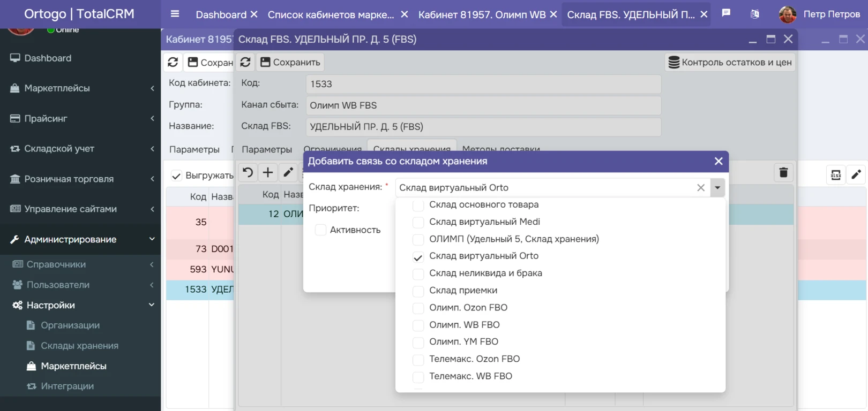The image size is (868, 411).
Task: Save the Склад FBS form with Сохранить
Action: tap(290, 62)
